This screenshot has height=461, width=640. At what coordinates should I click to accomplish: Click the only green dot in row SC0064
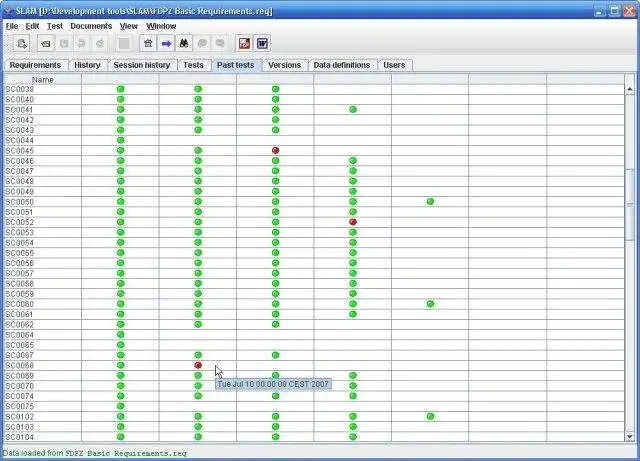(x=120, y=334)
